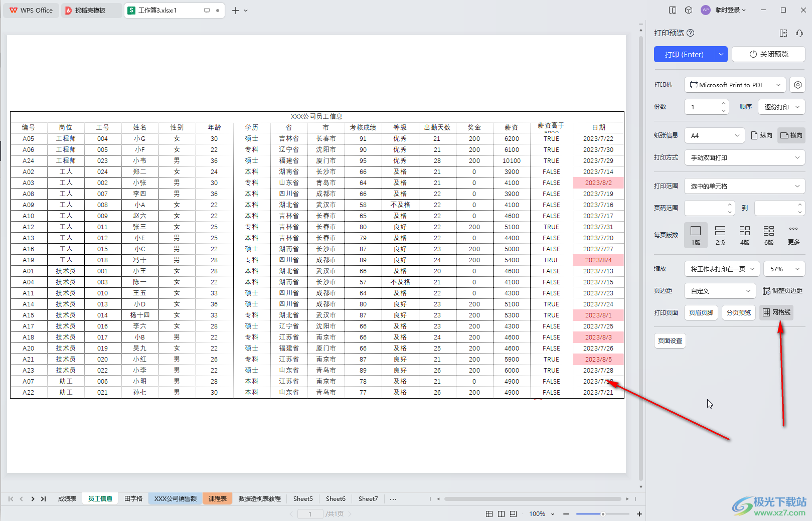Open 逐份打印 collation dropdown
Image resolution: width=812 pixels, height=521 pixels.
tap(781, 107)
